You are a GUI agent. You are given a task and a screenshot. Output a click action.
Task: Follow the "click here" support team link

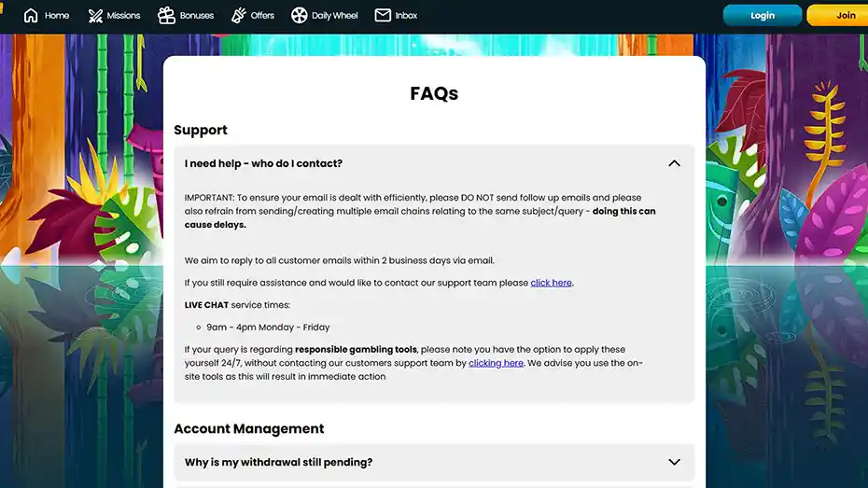pyautogui.click(x=551, y=283)
